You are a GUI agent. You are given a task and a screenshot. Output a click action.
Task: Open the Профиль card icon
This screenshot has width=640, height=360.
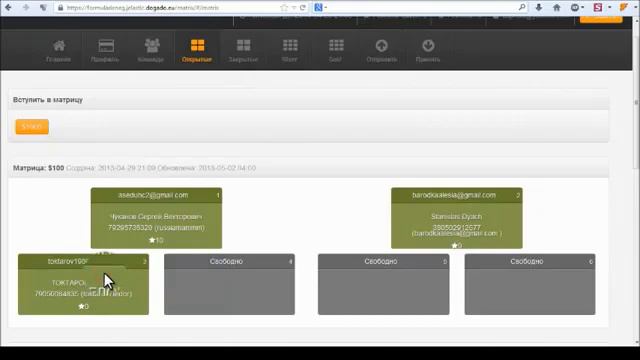106,46
